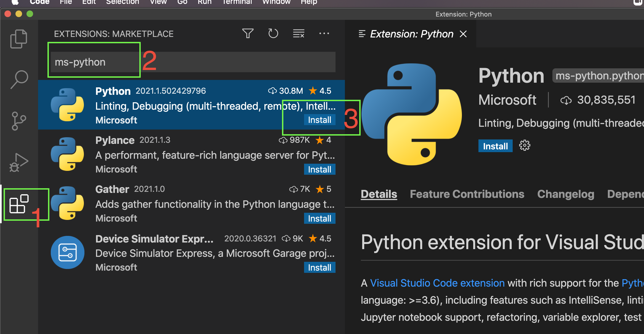Image resolution: width=644 pixels, height=334 pixels.
Task: Open the Python extension settings gear
Action: [x=524, y=146]
